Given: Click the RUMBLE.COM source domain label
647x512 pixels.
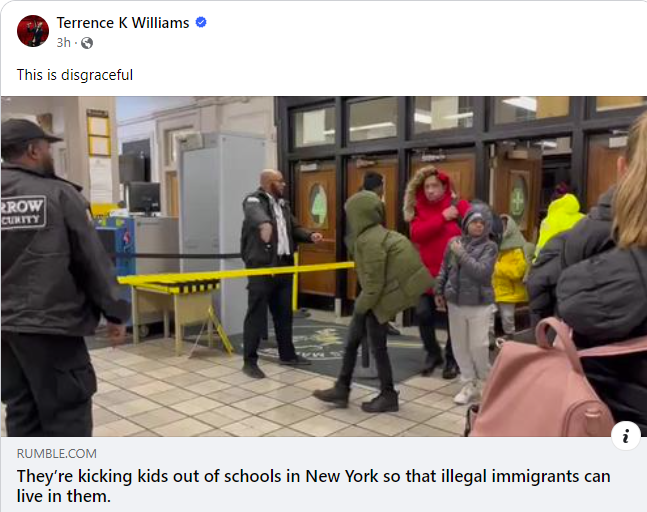Looking at the screenshot, I should click(x=57, y=453).
